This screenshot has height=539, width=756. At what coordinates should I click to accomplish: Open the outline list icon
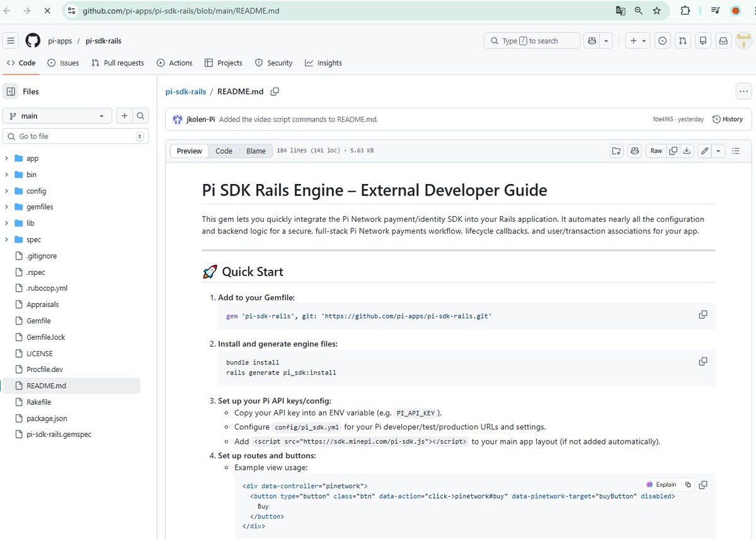[x=736, y=151]
